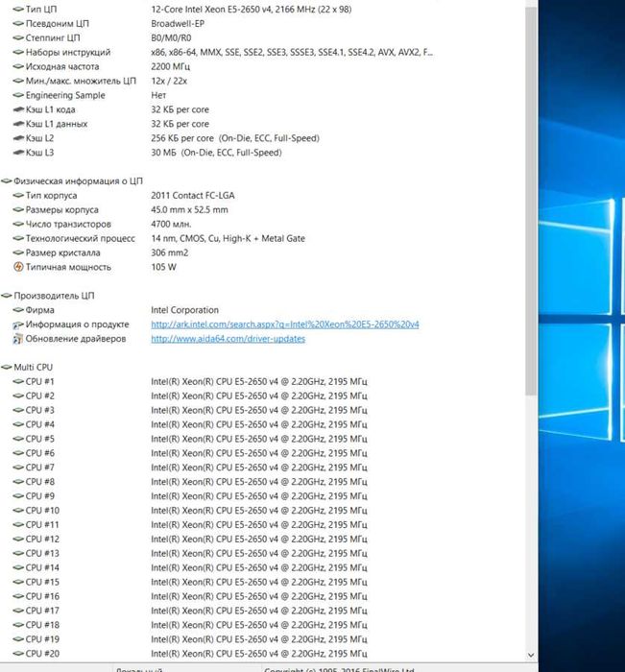The width and height of the screenshot is (625, 672).
Task: Click the 'Обновление драйверов' icon
Action: point(18,339)
